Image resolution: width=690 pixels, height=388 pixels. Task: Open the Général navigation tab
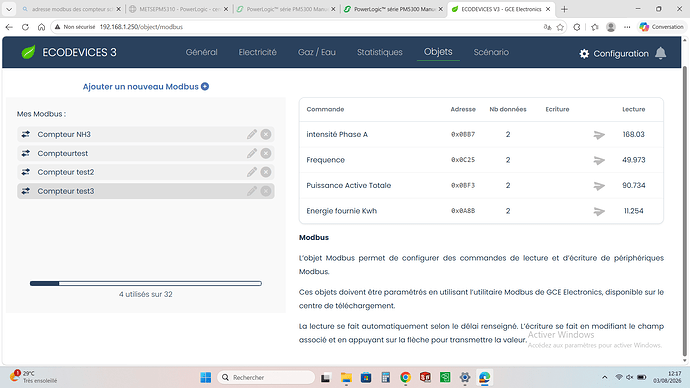[x=202, y=52]
